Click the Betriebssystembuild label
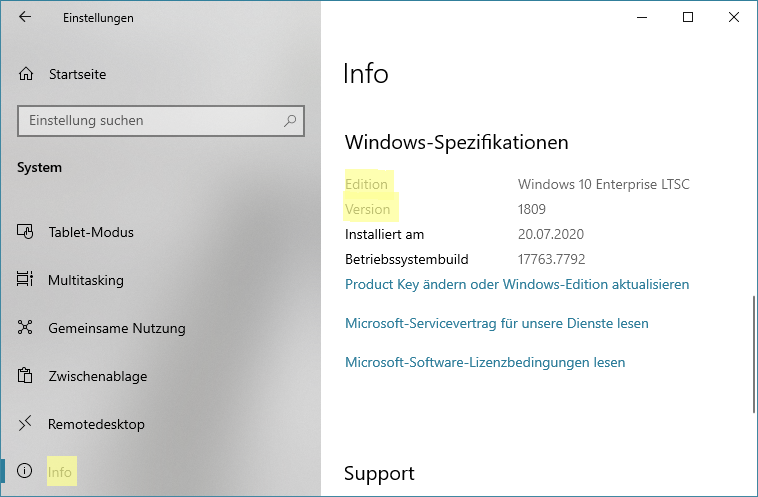The height and width of the screenshot is (497, 758). (407, 260)
